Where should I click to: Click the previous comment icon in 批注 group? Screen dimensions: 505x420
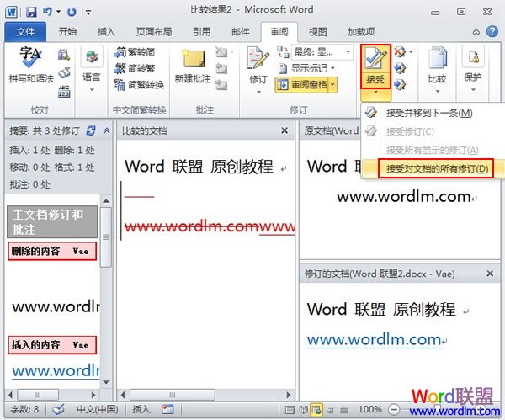(x=221, y=68)
